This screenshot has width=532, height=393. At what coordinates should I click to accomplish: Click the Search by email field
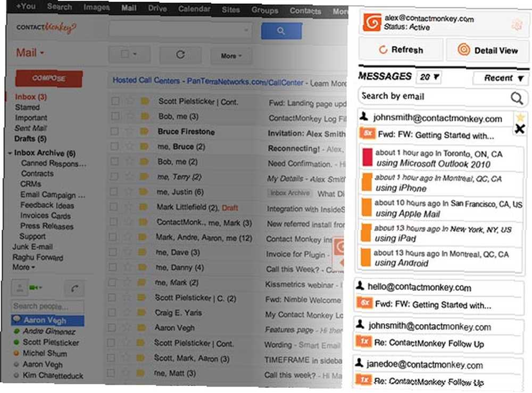point(442,97)
